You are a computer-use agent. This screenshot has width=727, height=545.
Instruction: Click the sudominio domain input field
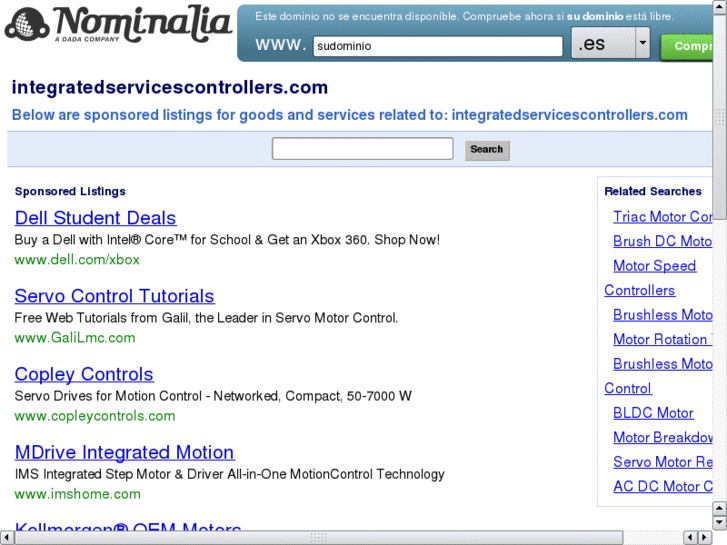438,46
